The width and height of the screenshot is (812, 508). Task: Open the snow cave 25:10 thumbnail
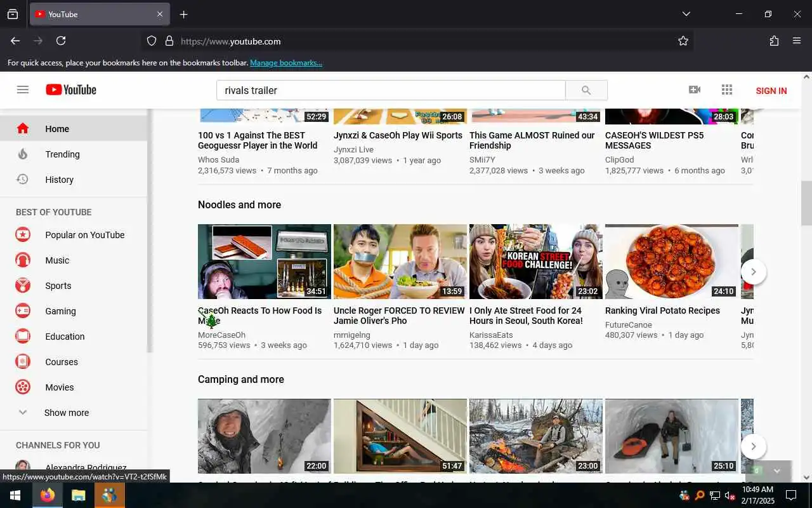tap(672, 436)
